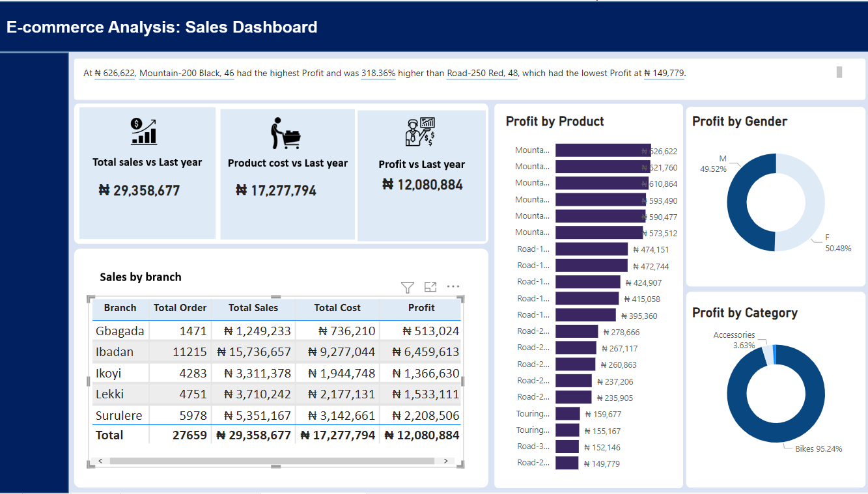Click the ₦ 593,490 profit bar
Screen dimensions: 868x494
tap(600, 200)
